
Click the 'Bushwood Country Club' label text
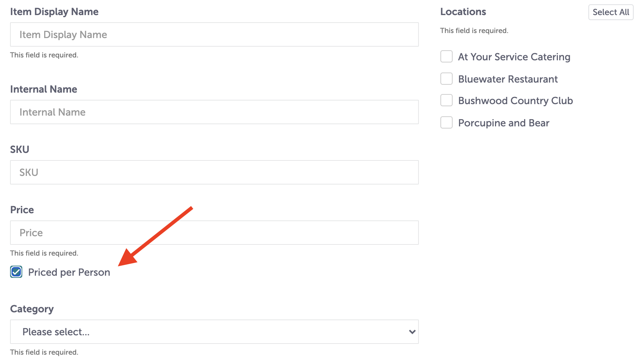point(515,101)
